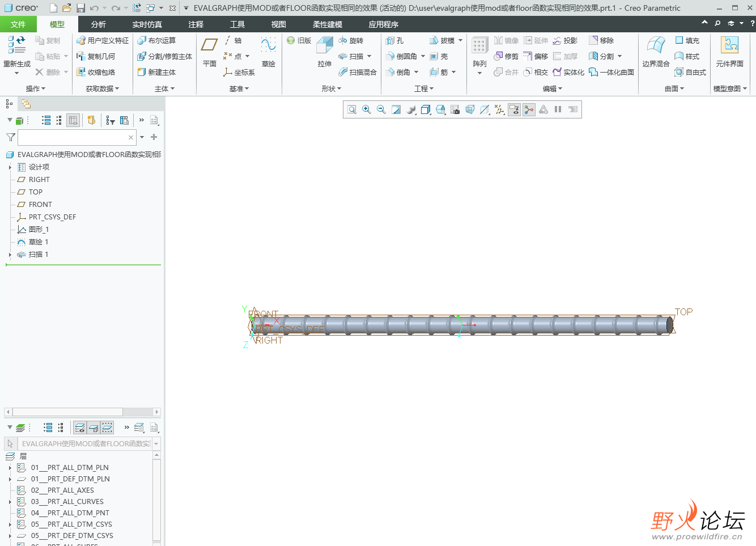The width and height of the screenshot is (756, 546).
Task: Click the model tree horizontal scrollbar
Action: pos(82,412)
